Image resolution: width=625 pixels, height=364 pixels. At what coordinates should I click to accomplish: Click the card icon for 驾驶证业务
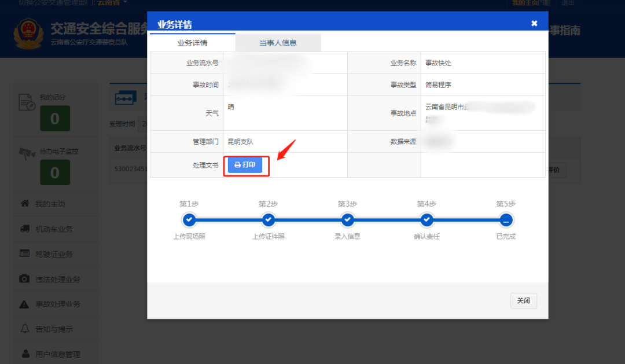coord(25,253)
